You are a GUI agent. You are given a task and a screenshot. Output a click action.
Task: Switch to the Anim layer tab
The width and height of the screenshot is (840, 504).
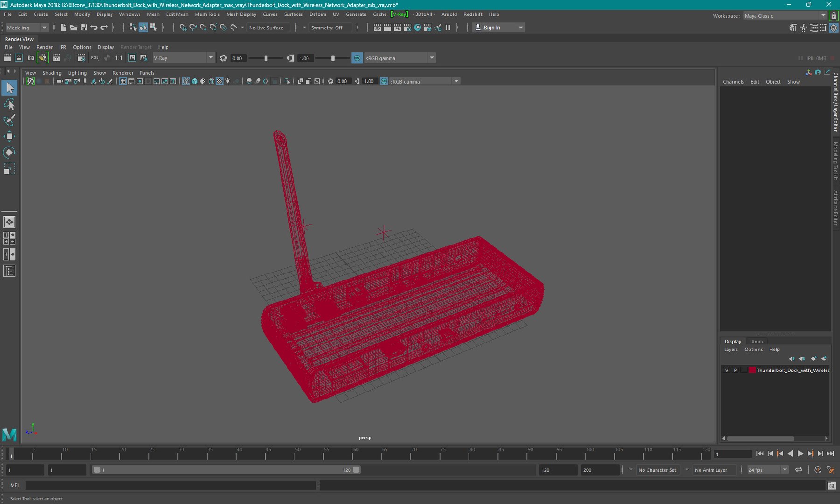pyautogui.click(x=756, y=341)
